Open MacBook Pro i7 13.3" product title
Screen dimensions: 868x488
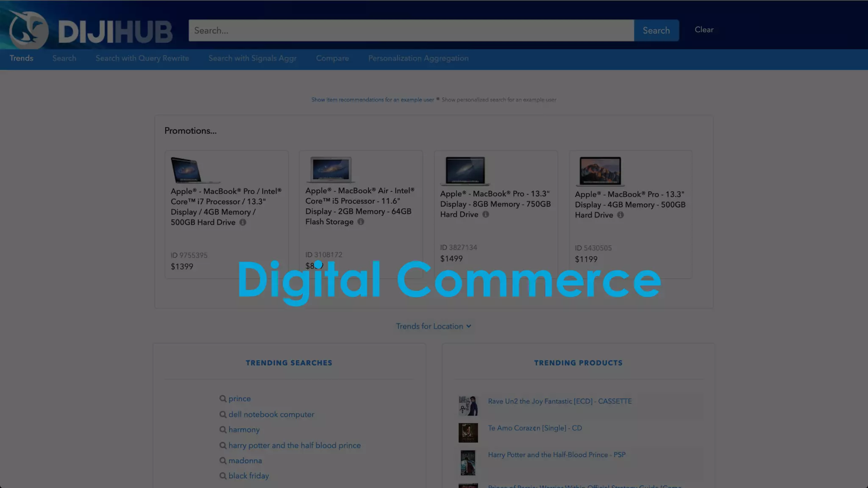click(x=226, y=207)
